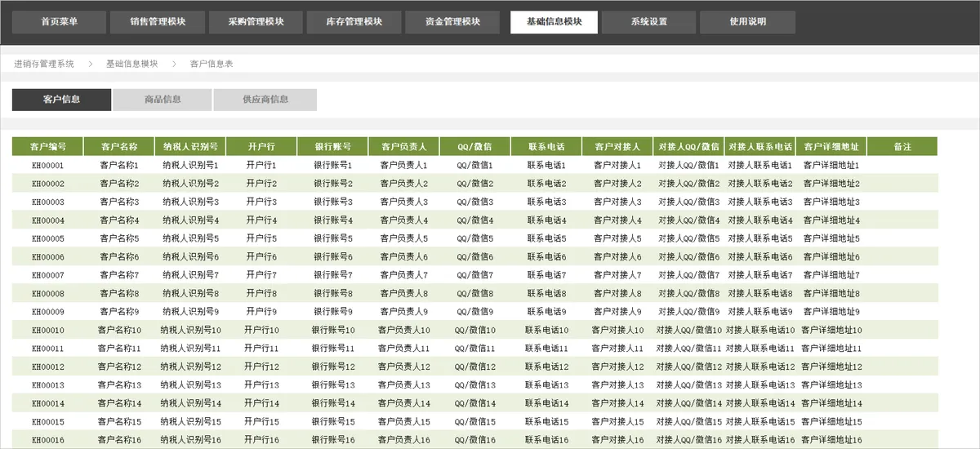
Task: Click cell 银行账号11
Action: point(333,349)
